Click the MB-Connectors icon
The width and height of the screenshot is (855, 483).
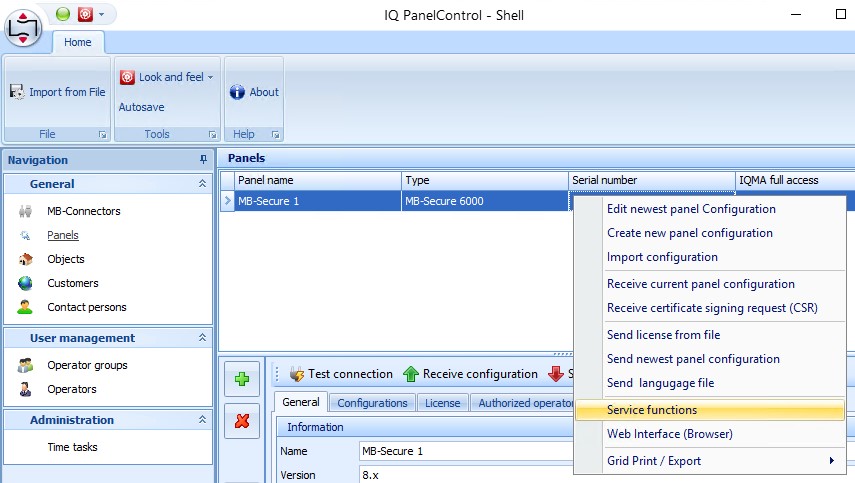pos(25,211)
